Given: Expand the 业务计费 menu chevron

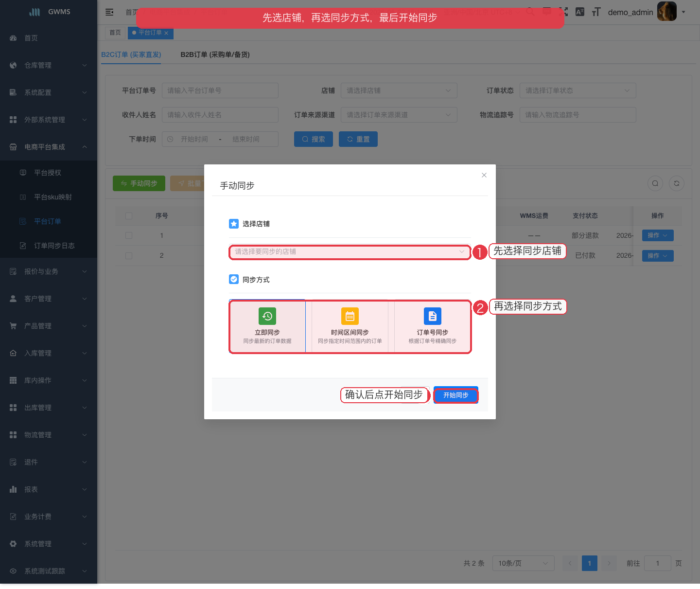Looking at the screenshot, I should [85, 517].
